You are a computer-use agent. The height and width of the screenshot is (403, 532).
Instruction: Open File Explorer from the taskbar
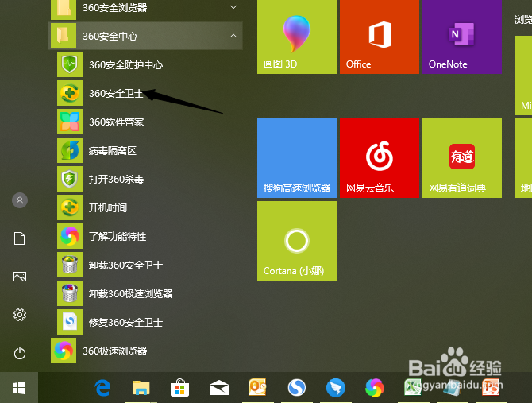click(141, 388)
